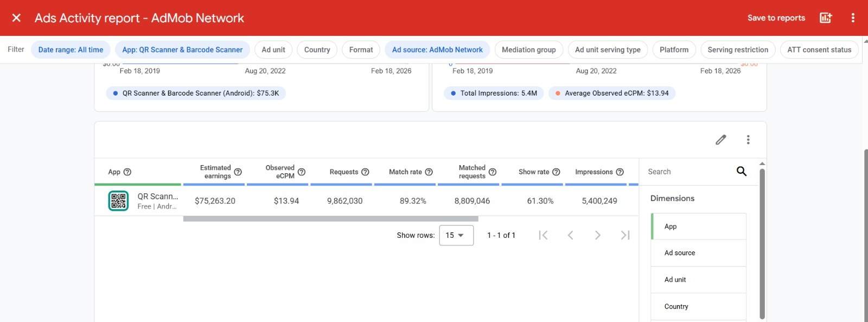
Task: Open the table's three-dot options menu
Action: point(748,140)
